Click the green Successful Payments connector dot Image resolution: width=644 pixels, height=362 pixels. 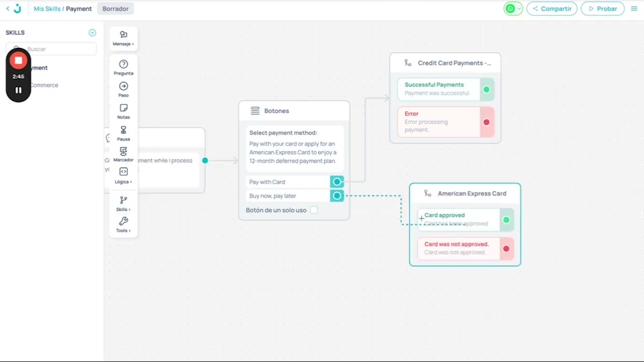pos(487,89)
